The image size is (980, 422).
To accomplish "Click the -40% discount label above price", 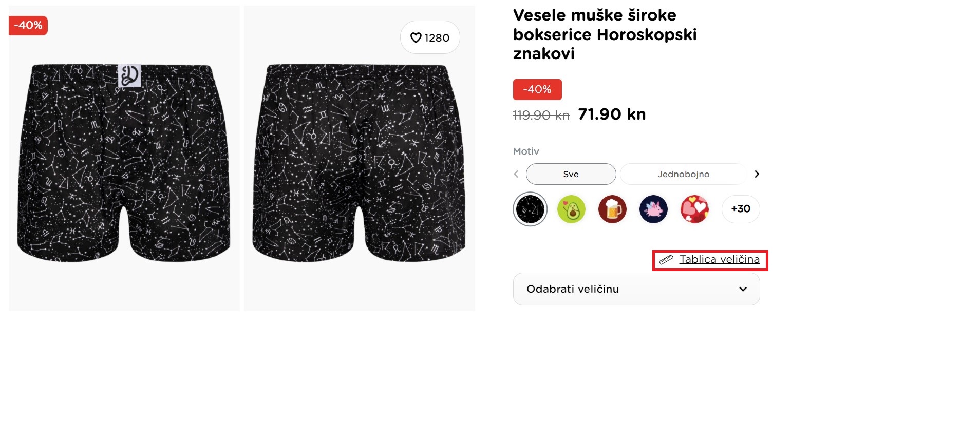I will tap(537, 90).
